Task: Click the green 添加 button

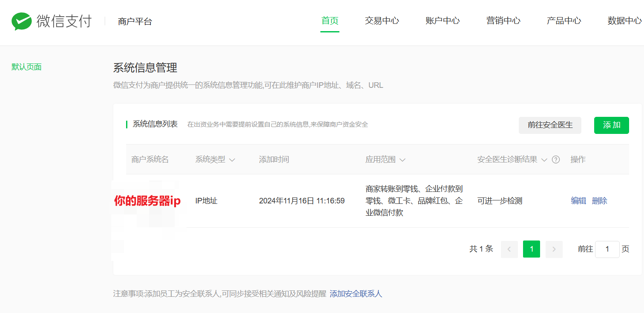Action: (x=612, y=125)
